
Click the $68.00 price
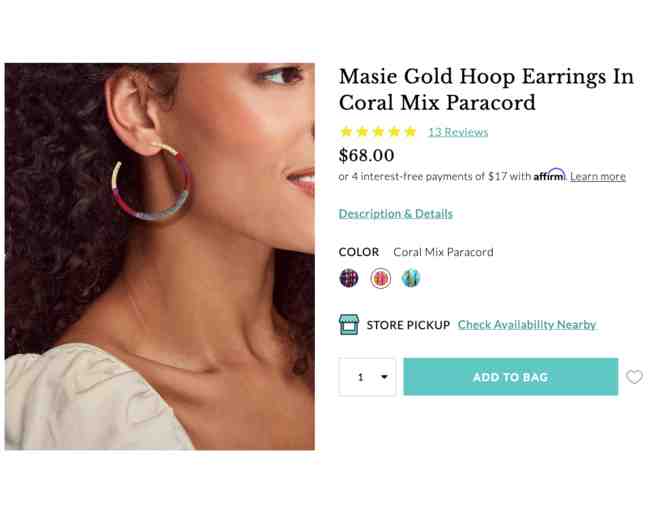367,155
